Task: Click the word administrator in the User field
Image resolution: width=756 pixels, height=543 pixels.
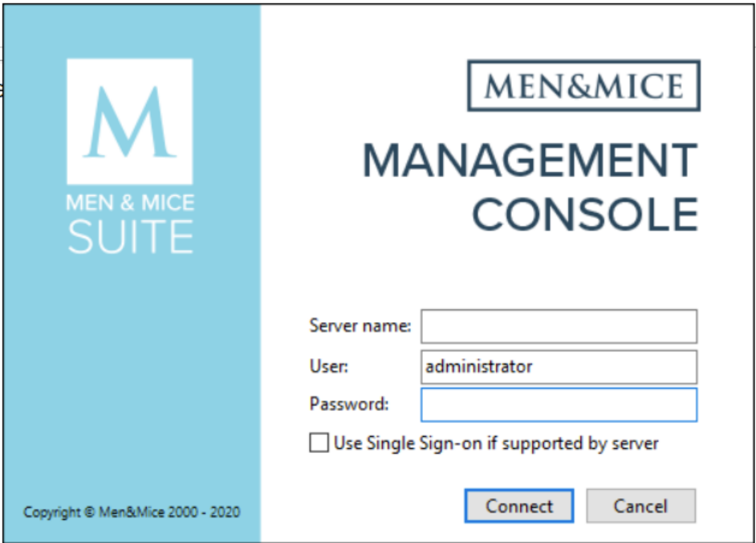Action: coord(479,367)
